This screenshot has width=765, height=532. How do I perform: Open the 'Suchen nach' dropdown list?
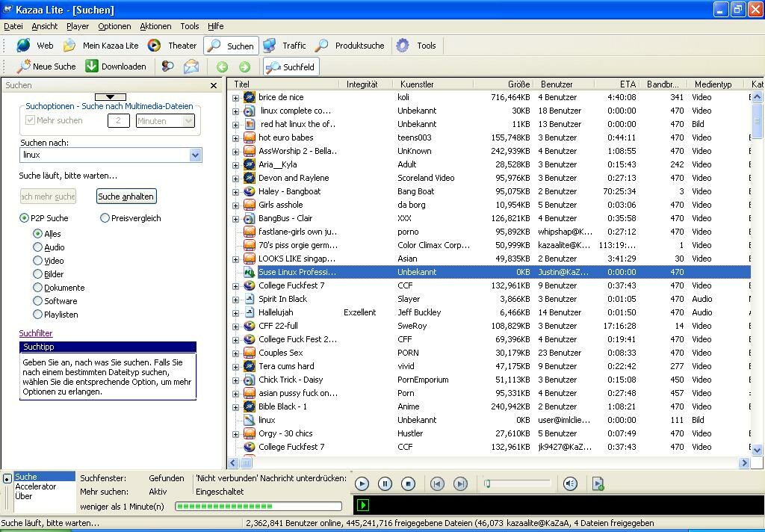[194, 155]
